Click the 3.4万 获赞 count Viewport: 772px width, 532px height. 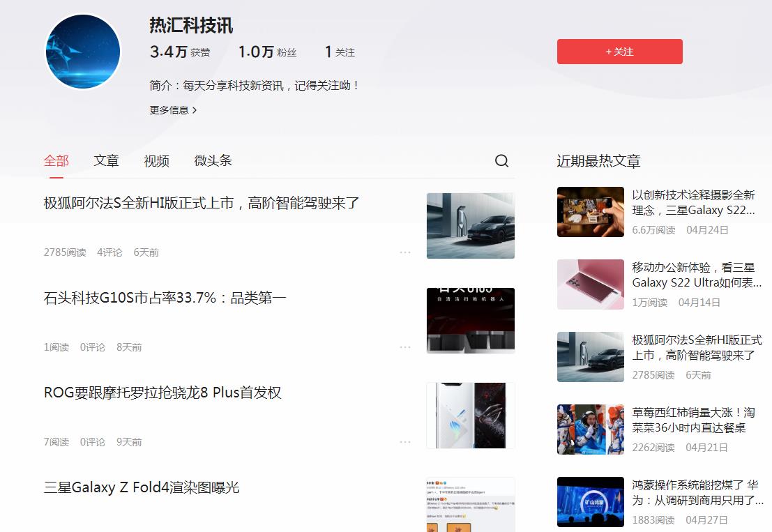[180, 52]
